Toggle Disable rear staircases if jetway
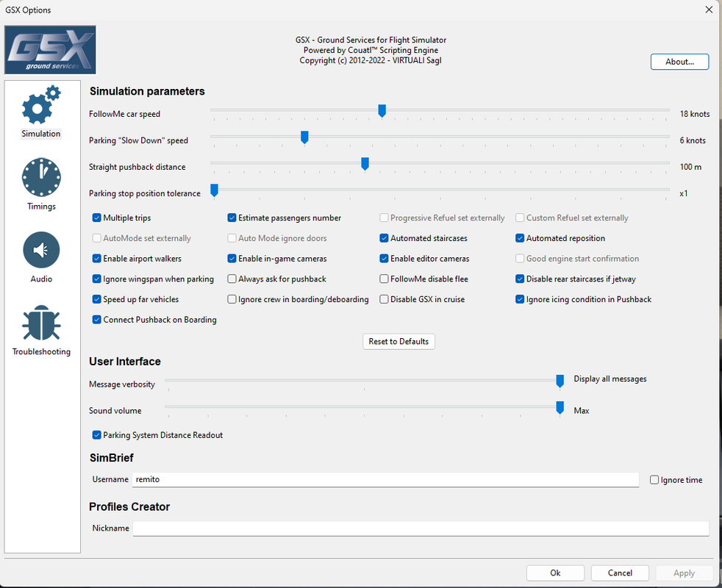The width and height of the screenshot is (722, 588). pyautogui.click(x=520, y=279)
